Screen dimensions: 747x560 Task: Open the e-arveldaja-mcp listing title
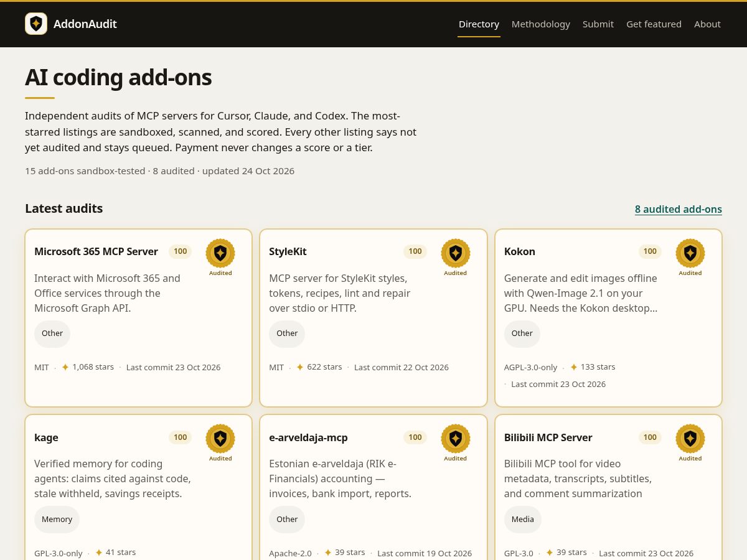pyautogui.click(x=308, y=437)
